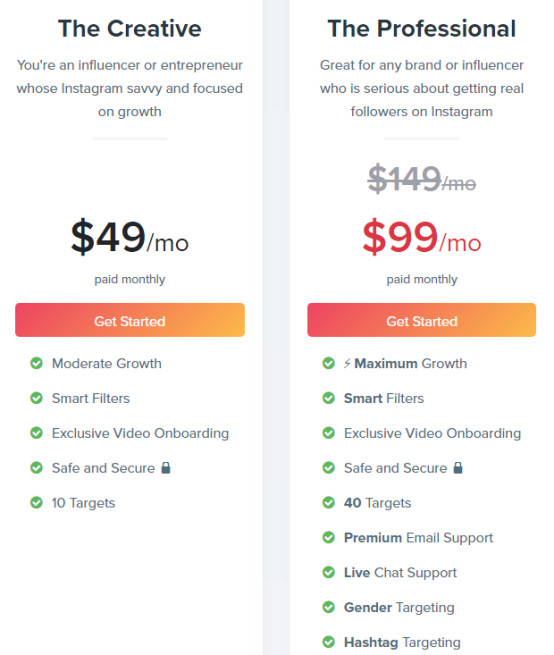Screen dimensions: 554x655
Task: Click checkmark beside Premium Email Support
Action: (x=328, y=537)
